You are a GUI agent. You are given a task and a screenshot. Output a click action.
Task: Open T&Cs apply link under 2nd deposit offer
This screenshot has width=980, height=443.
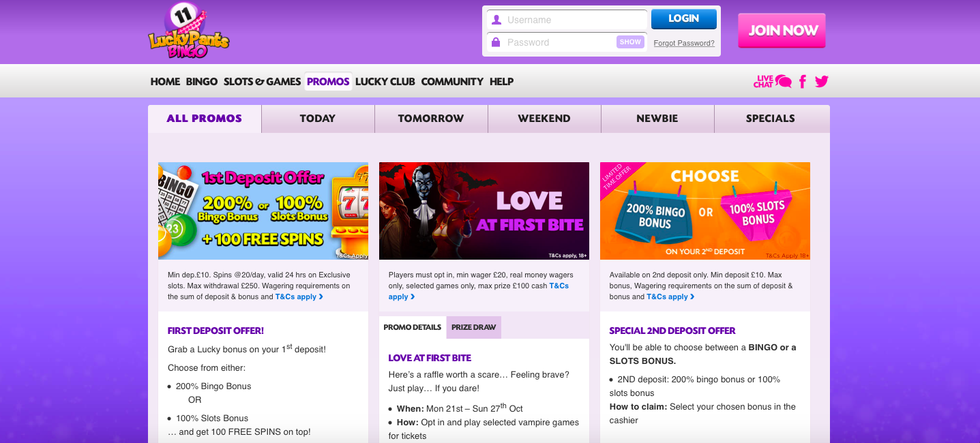[670, 297]
